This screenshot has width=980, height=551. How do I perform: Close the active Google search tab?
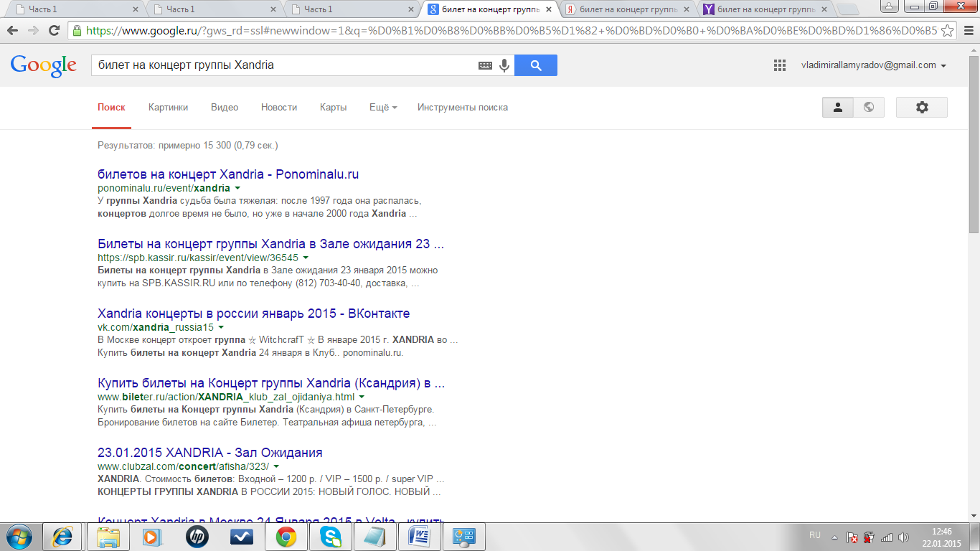549,9
